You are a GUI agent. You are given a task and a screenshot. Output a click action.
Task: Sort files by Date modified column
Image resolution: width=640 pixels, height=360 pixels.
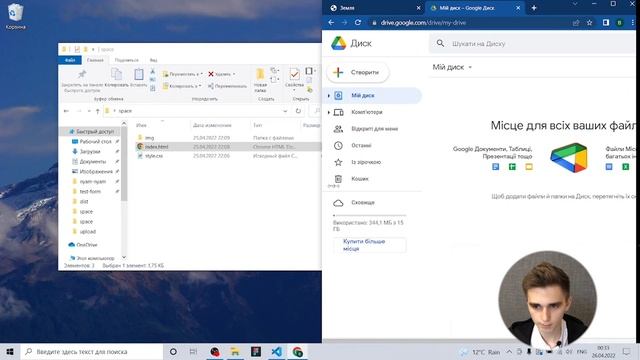click(x=212, y=125)
